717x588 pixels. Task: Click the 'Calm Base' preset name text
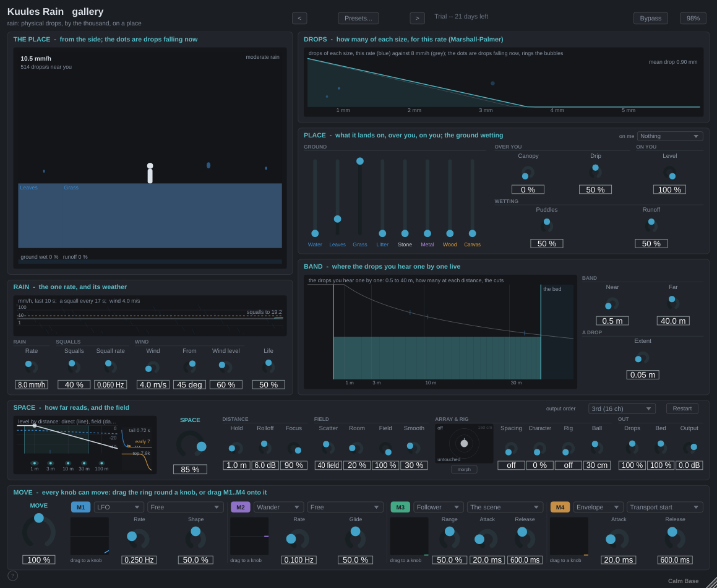tap(683, 581)
